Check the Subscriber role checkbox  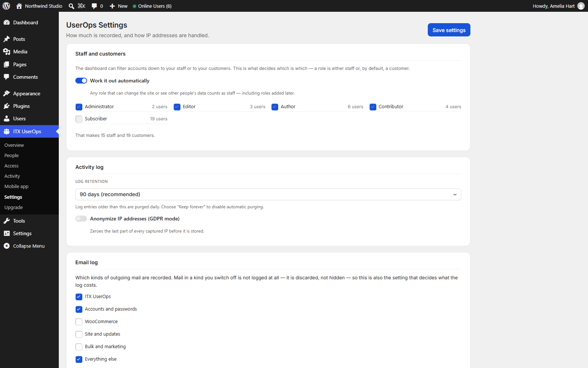[79, 119]
